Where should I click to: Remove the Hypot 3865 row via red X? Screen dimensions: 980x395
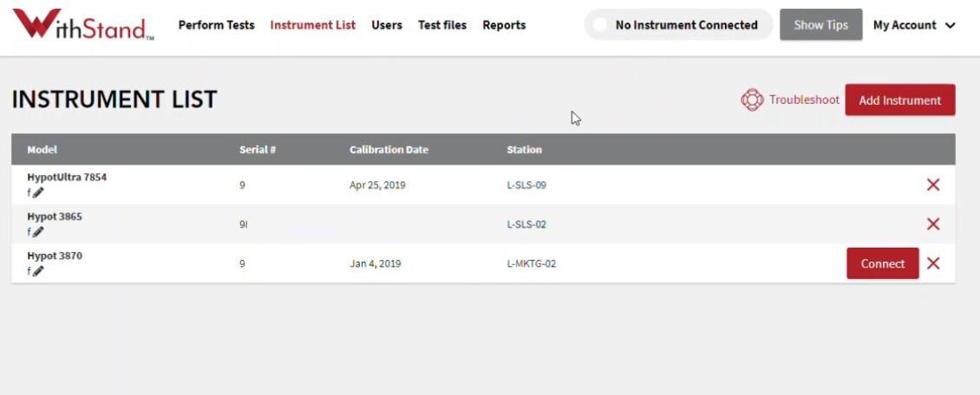[x=933, y=224]
